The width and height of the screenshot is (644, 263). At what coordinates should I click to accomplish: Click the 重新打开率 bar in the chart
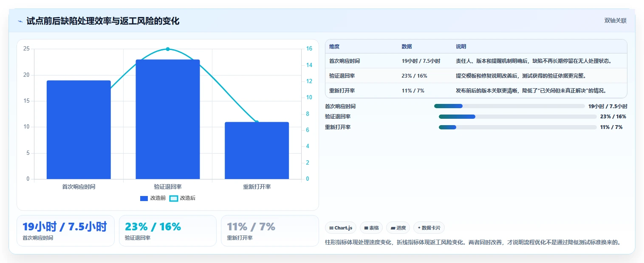pyautogui.click(x=257, y=151)
